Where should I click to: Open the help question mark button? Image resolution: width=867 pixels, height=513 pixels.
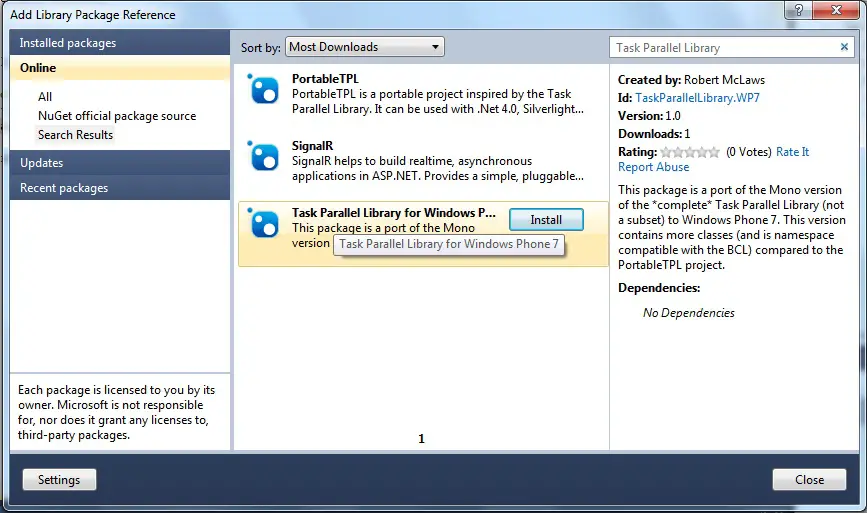(x=798, y=10)
